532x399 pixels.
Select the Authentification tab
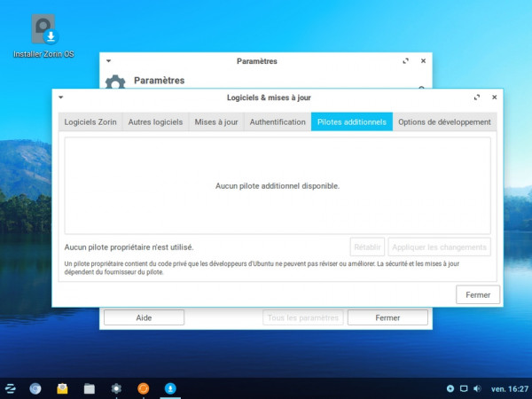pyautogui.click(x=278, y=122)
